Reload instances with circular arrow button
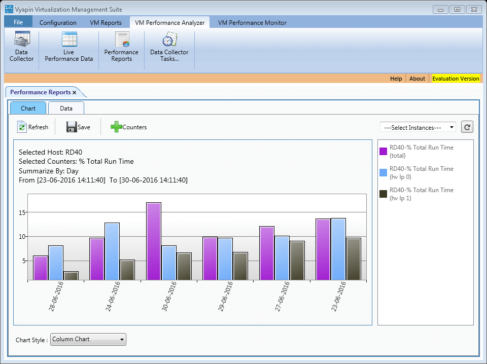Image resolution: width=487 pixels, height=364 pixels. click(x=467, y=127)
